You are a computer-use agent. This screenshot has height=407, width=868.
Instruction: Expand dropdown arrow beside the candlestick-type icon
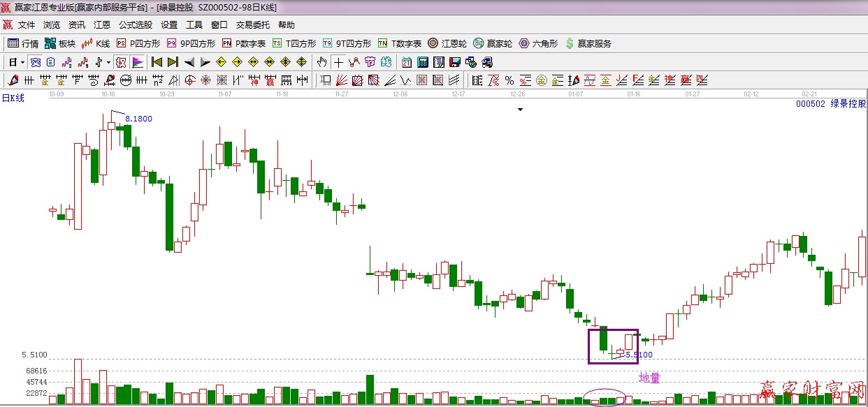coord(108,62)
